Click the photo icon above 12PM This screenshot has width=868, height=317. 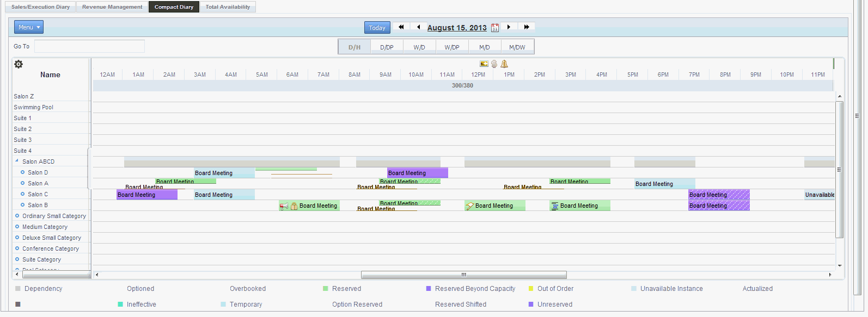484,64
